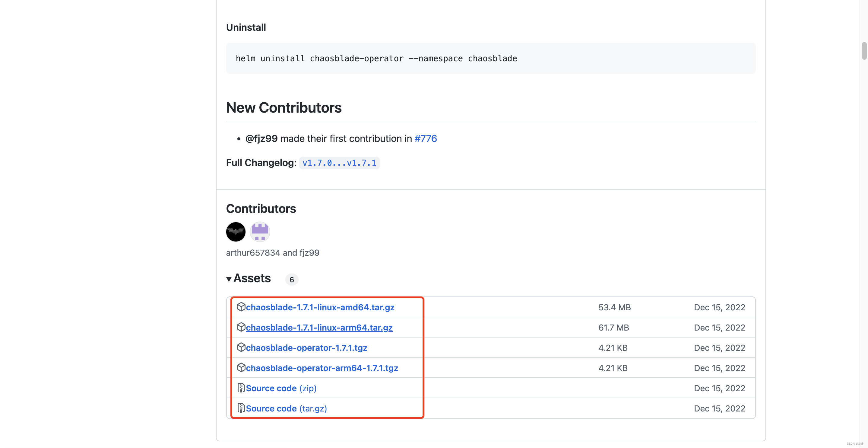Download chaosblade-1.7.1-linux-arm64.tar.gz
Image resolution: width=868 pixels, height=448 pixels.
pyautogui.click(x=319, y=328)
